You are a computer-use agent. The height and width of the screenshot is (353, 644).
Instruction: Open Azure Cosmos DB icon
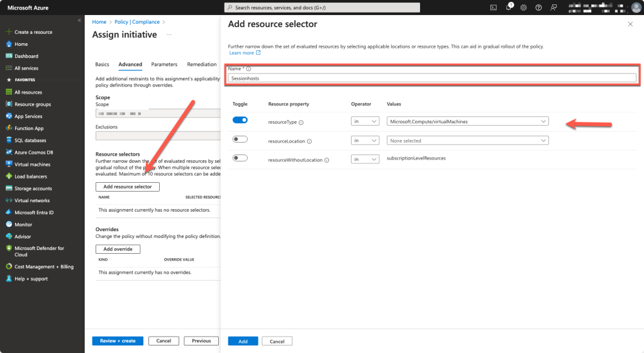click(x=9, y=152)
